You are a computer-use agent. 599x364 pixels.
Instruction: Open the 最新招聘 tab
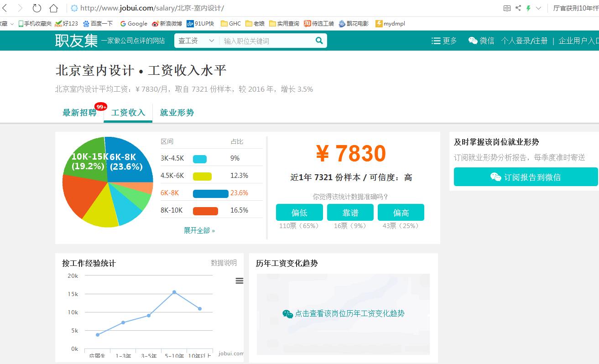click(x=80, y=113)
